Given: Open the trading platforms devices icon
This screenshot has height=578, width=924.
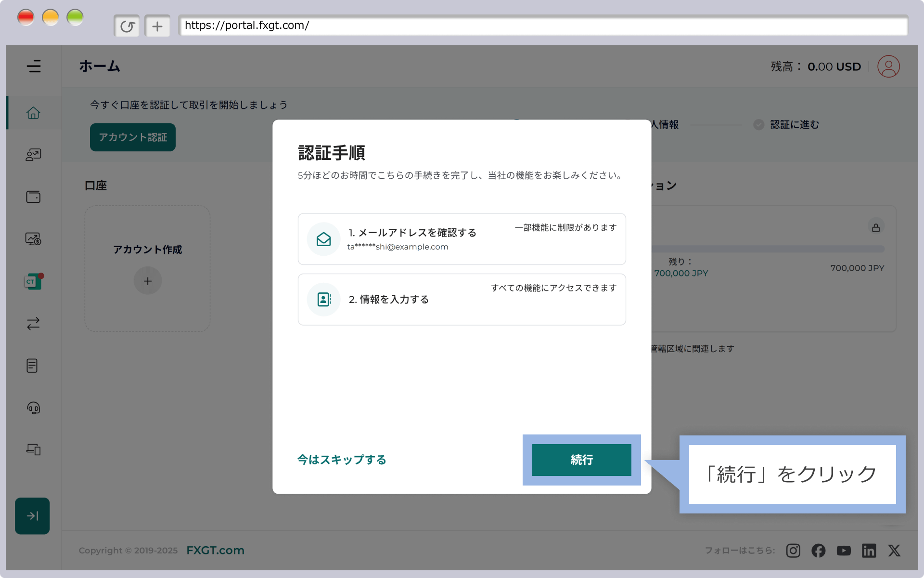Looking at the screenshot, I should (33, 449).
